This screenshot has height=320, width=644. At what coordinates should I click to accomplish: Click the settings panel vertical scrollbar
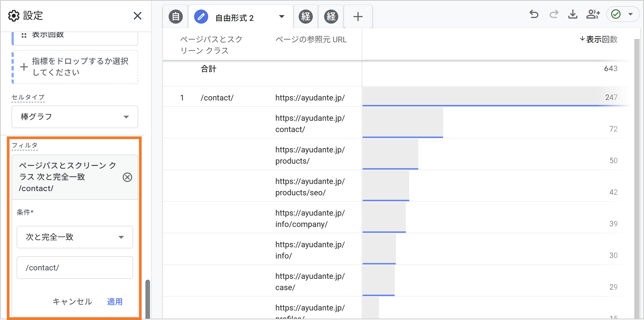pos(148,299)
